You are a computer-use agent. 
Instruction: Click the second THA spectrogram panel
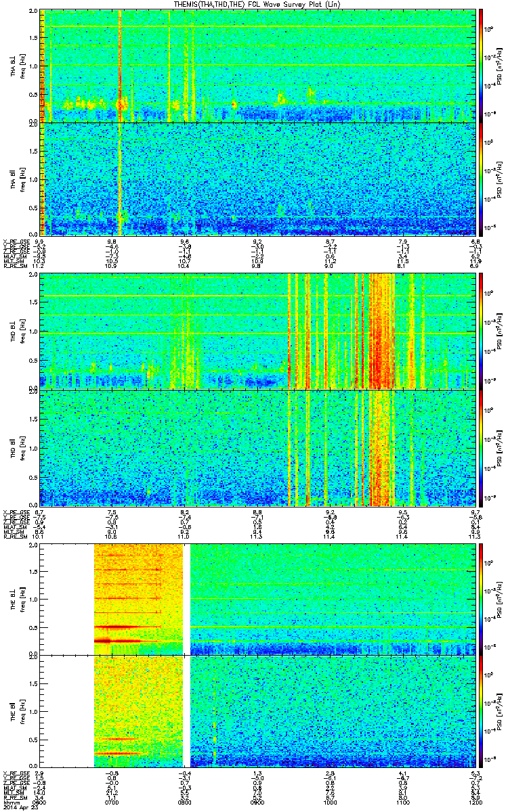pos(256,179)
